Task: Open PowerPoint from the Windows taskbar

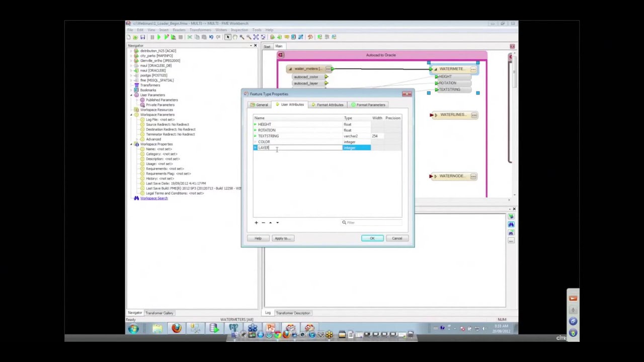Action: 271,329
